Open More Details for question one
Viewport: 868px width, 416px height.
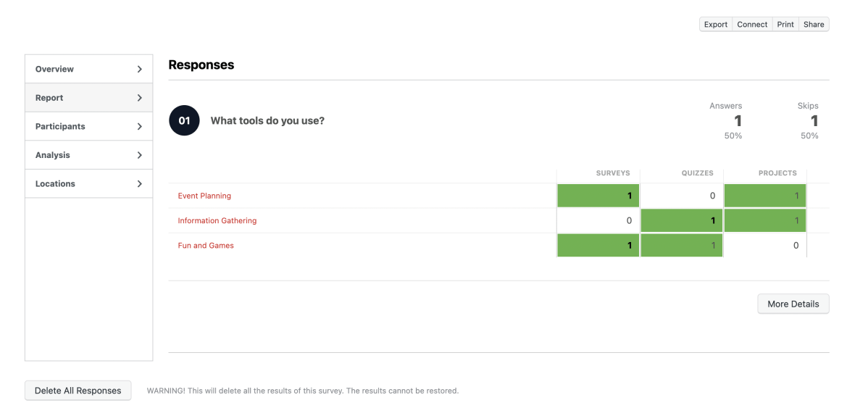coord(793,304)
